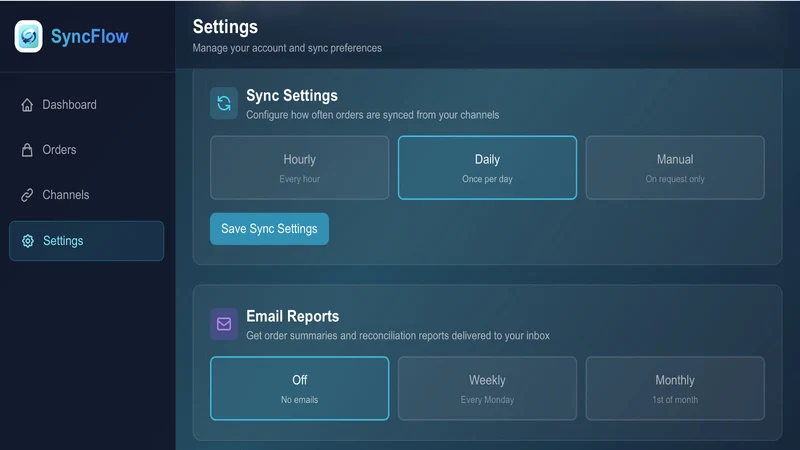Click the Settings page heading
Screen dimensions: 800x450
[x=225, y=27]
